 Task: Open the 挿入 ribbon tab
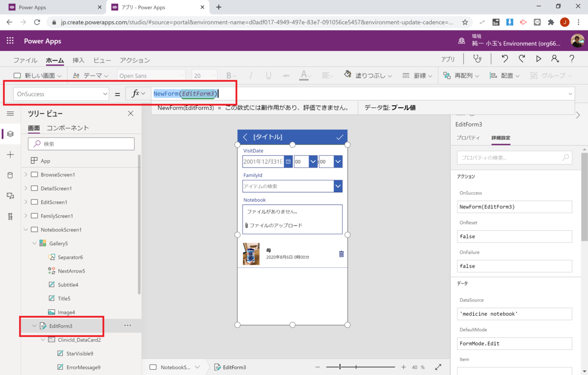[78, 60]
